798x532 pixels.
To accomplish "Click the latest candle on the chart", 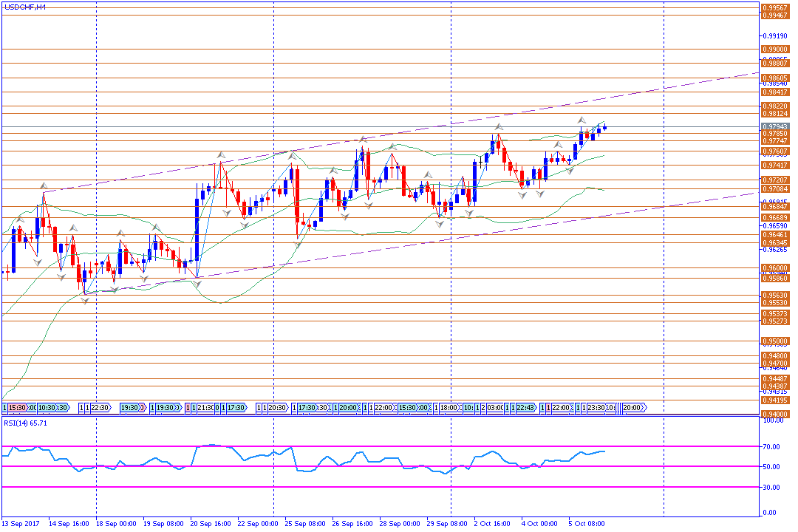I will 604,128.
